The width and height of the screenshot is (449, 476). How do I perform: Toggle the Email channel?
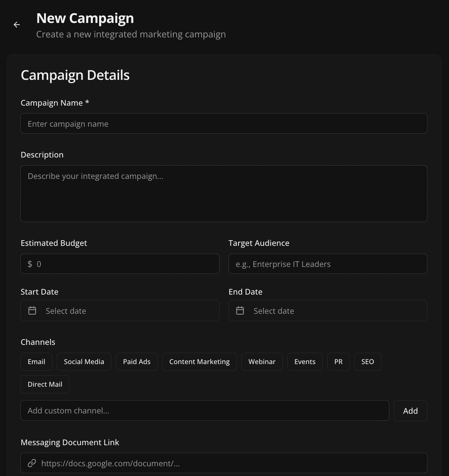36,362
